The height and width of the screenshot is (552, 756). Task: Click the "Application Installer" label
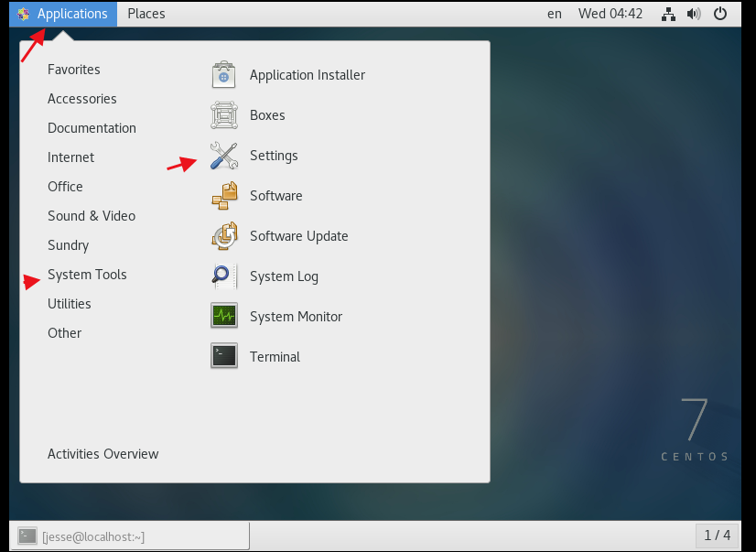(308, 75)
